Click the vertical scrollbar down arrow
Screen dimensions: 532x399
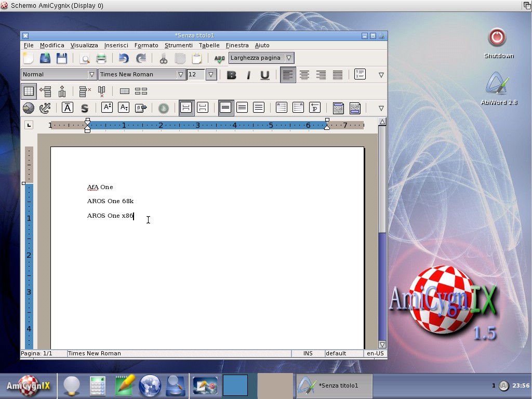pyautogui.click(x=382, y=344)
